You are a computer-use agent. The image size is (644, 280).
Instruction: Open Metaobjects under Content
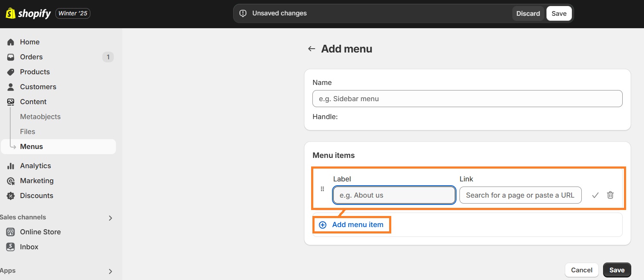[x=40, y=116]
